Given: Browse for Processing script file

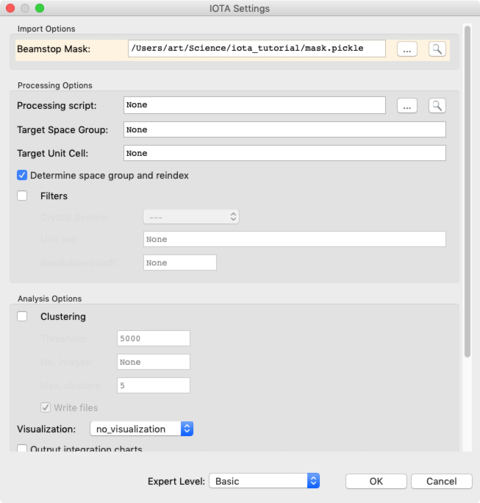Looking at the screenshot, I should (x=407, y=106).
